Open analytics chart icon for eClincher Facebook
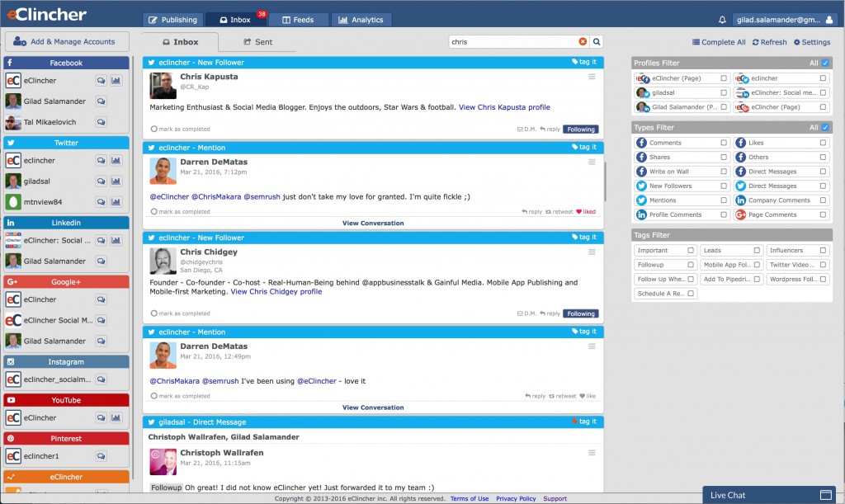Viewport: 845px width, 504px height. click(x=116, y=81)
